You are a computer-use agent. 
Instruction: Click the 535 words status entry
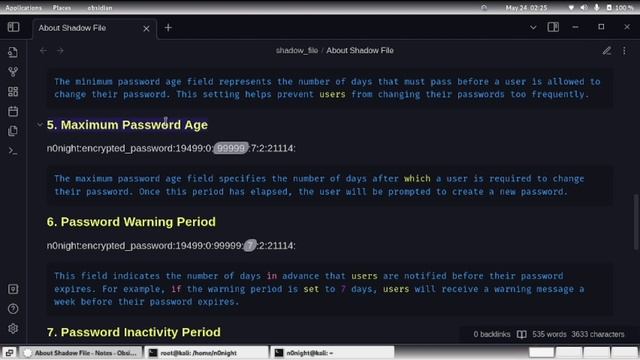[549, 334]
